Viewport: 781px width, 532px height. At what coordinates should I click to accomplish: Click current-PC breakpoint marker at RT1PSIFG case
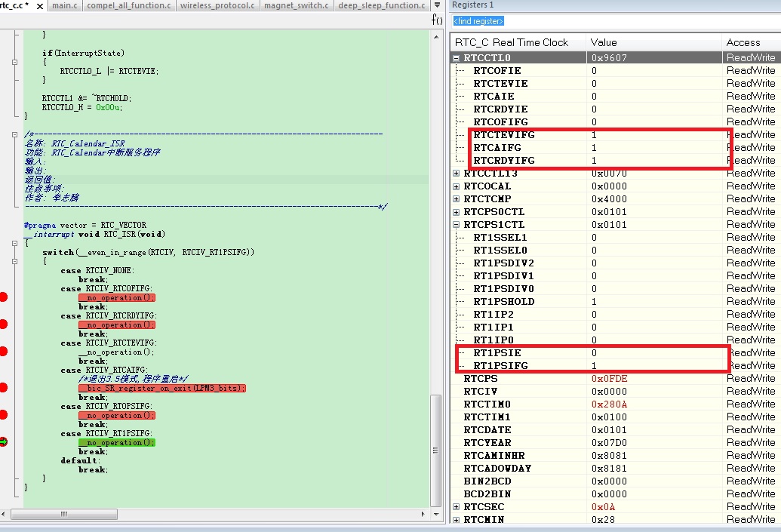[x=3, y=442]
